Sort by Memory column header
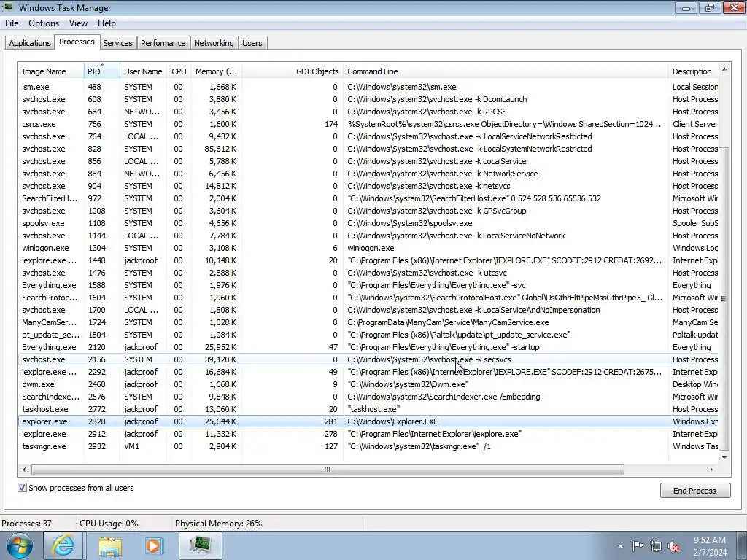Viewport: 747px width, 560px height. (216, 71)
